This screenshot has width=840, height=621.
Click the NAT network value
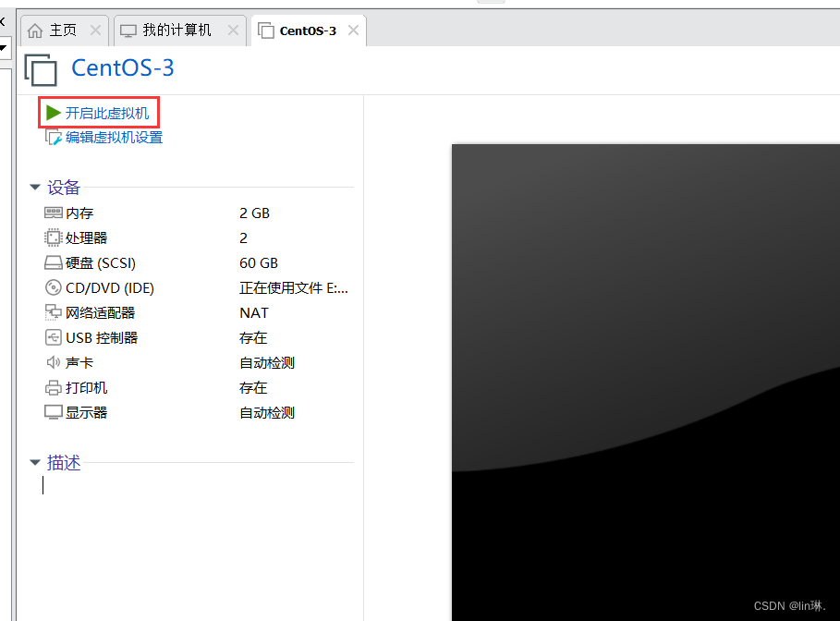coord(254,313)
